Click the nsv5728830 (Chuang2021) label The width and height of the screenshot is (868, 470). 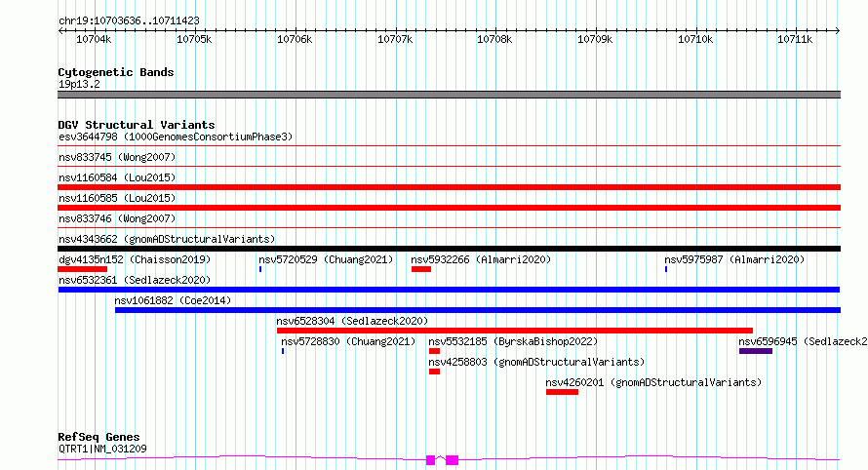(348, 341)
